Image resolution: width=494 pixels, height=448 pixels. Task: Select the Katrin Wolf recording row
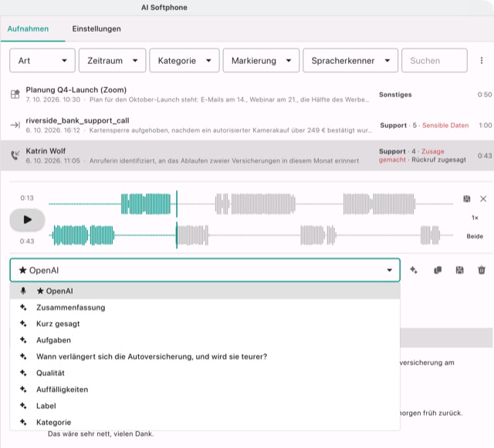[x=247, y=156]
